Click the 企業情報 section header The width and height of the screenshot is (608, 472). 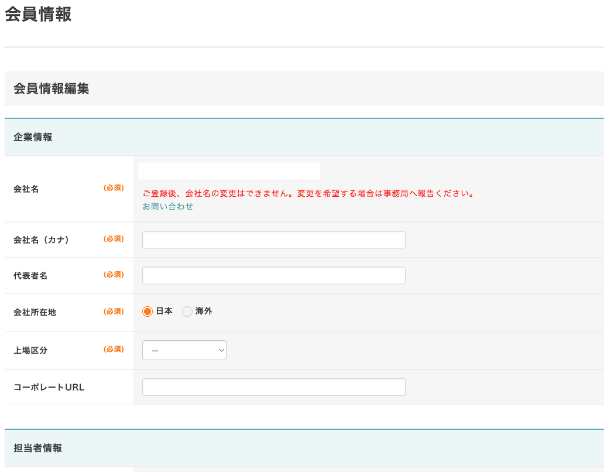pos(33,137)
